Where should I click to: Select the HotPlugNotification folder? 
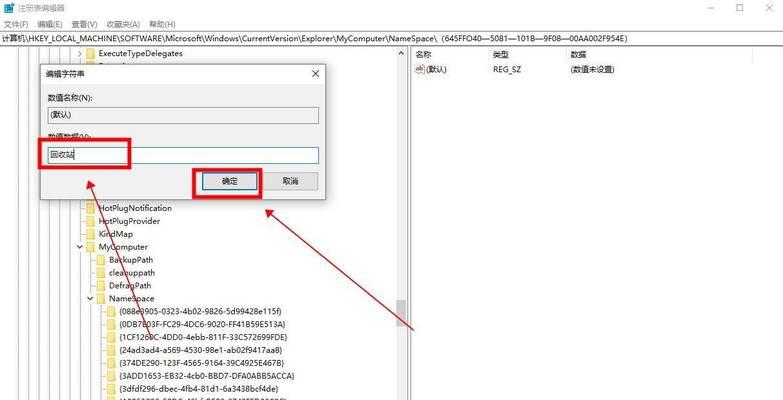(129, 208)
